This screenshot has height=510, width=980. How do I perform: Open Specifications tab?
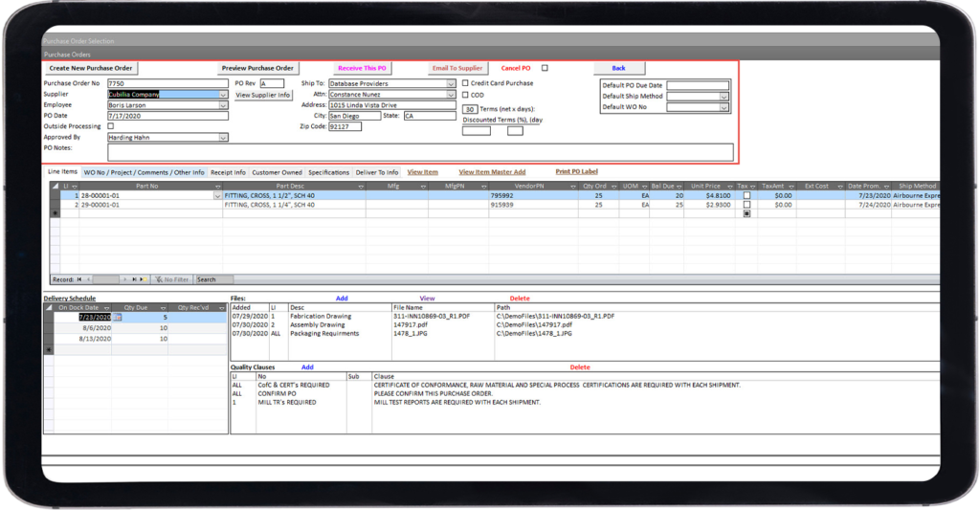[x=329, y=172]
